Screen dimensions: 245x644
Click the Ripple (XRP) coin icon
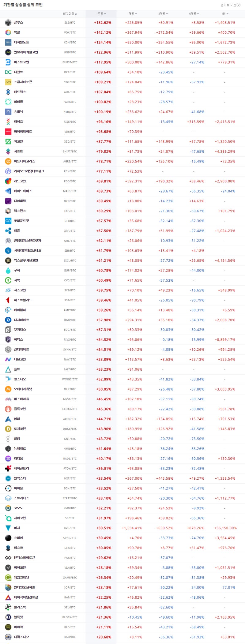(8, 231)
